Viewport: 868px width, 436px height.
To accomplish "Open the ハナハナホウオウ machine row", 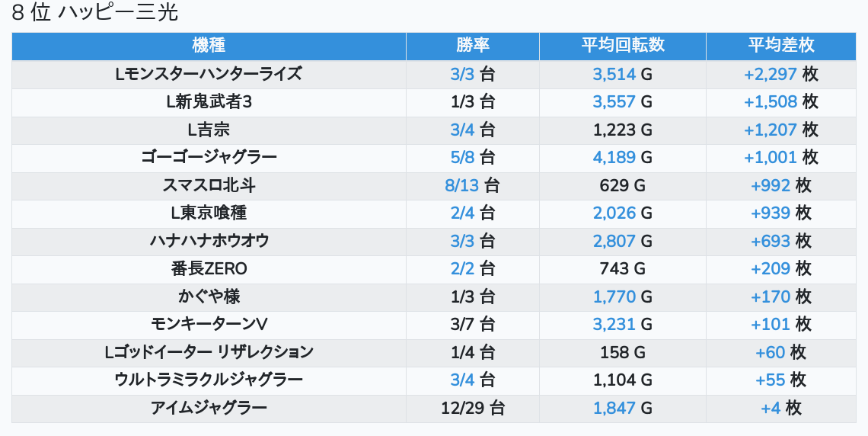I will pos(209,242).
